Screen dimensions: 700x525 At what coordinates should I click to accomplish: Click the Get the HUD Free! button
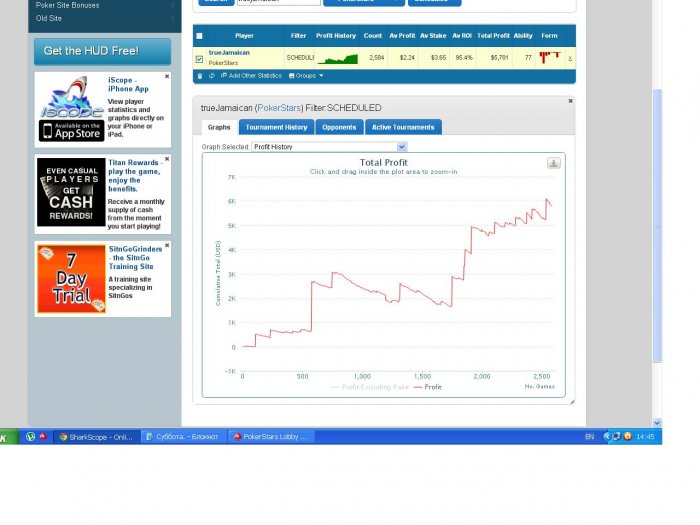[102, 51]
